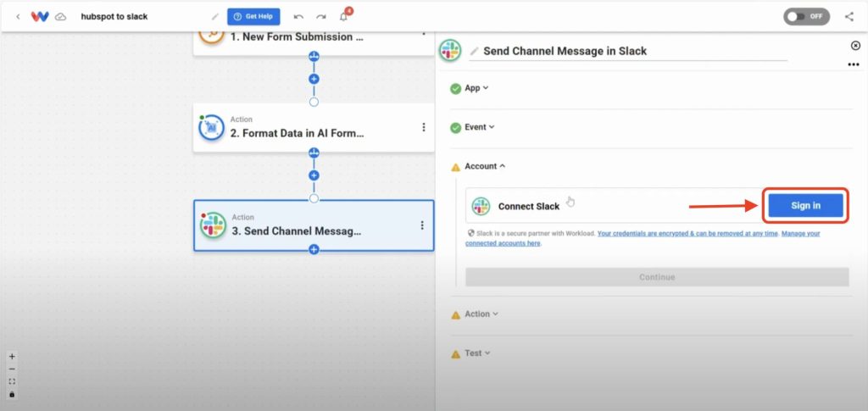The height and width of the screenshot is (411, 868).
Task: Toggle the workflow ON/OFF switch
Action: 807,17
